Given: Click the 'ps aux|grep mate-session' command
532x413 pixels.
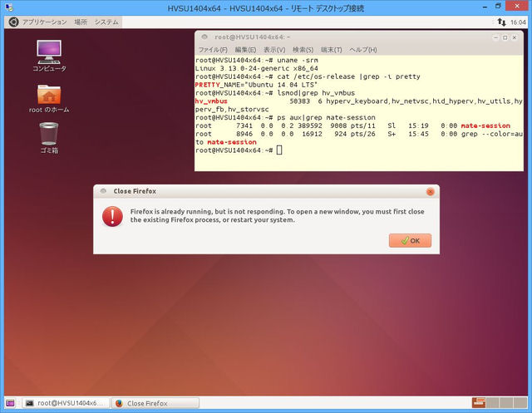Looking at the screenshot, I should (x=326, y=117).
